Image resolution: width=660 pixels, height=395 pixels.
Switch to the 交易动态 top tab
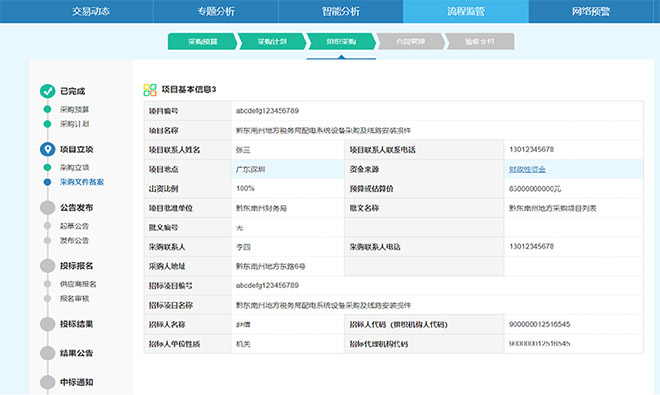[x=90, y=11]
